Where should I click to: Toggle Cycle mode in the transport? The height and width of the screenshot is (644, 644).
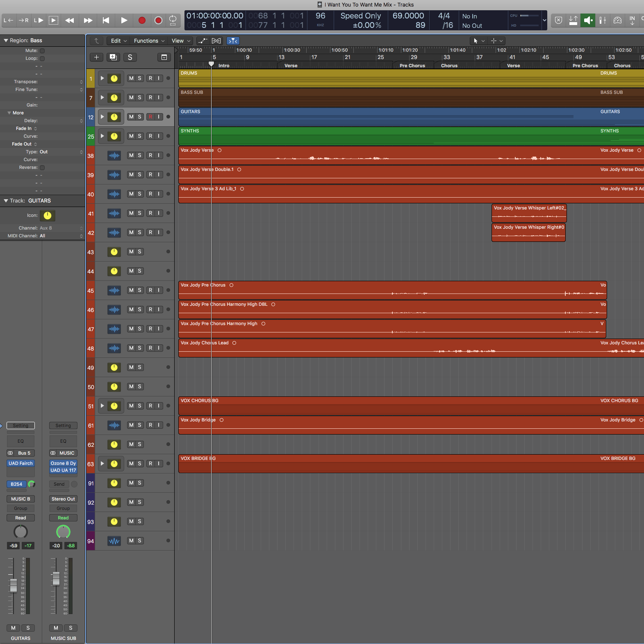tap(173, 20)
